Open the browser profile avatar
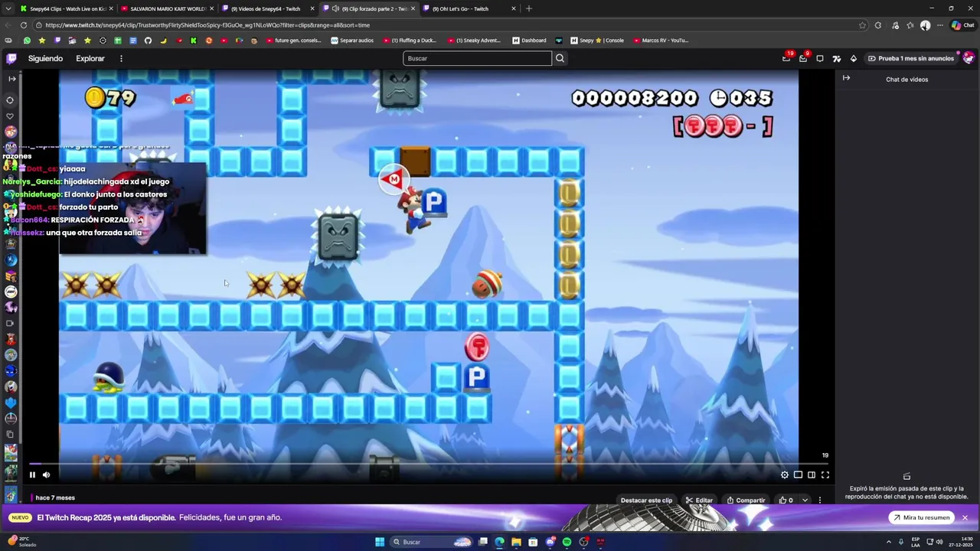The height and width of the screenshot is (551, 980). 925,25
